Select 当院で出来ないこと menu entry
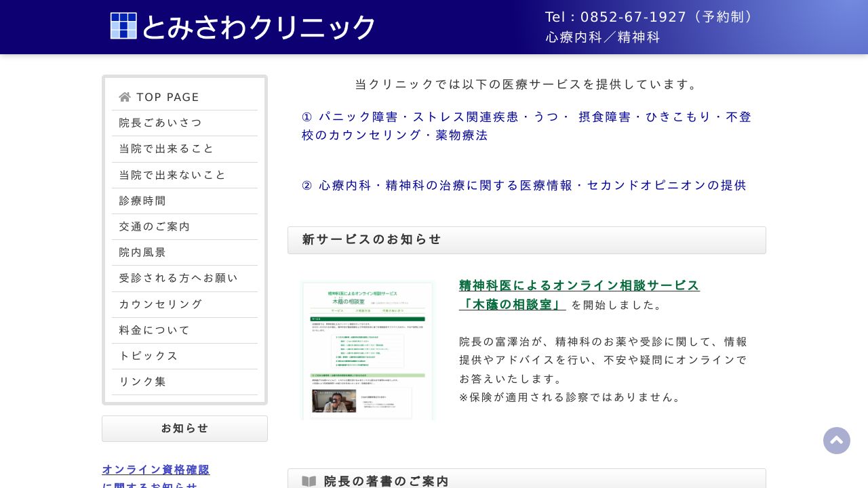Image resolution: width=868 pixels, height=488 pixels. pyautogui.click(x=173, y=175)
